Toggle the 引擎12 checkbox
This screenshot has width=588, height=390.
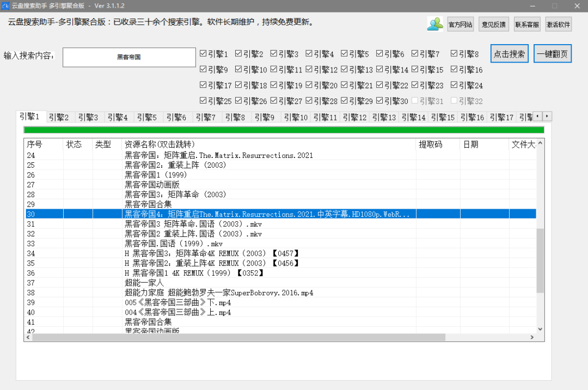pos(309,69)
